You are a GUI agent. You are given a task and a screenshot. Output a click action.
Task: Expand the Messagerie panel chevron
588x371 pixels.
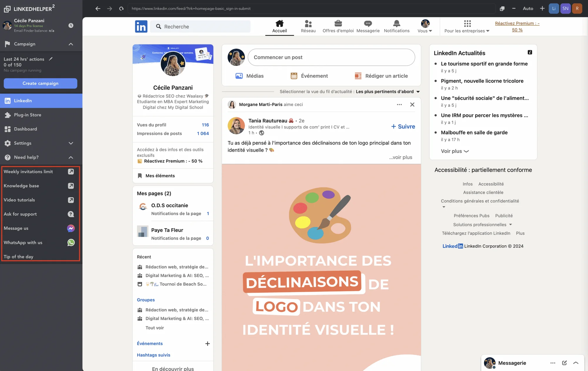click(x=576, y=363)
